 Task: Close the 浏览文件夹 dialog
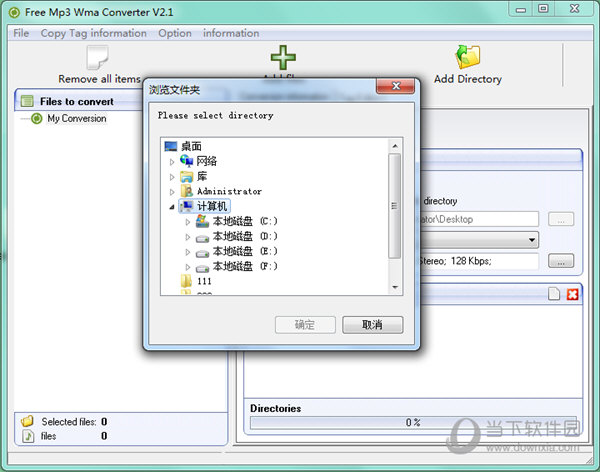point(396,86)
